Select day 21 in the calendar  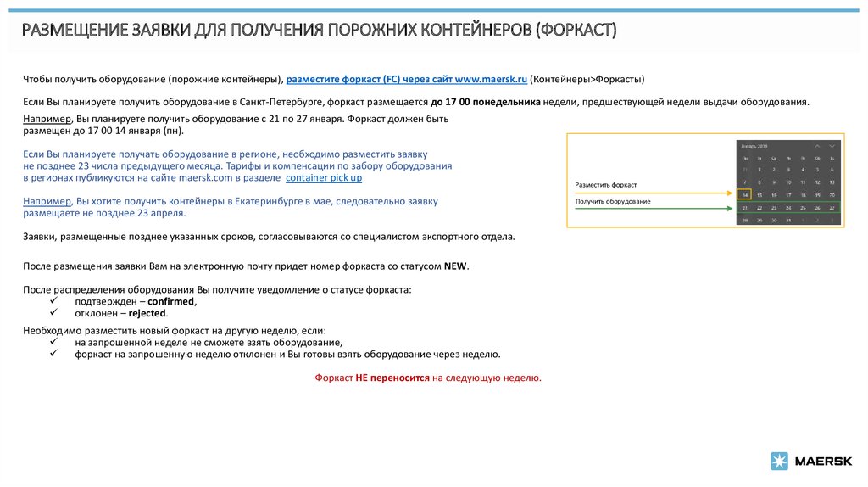click(744, 209)
